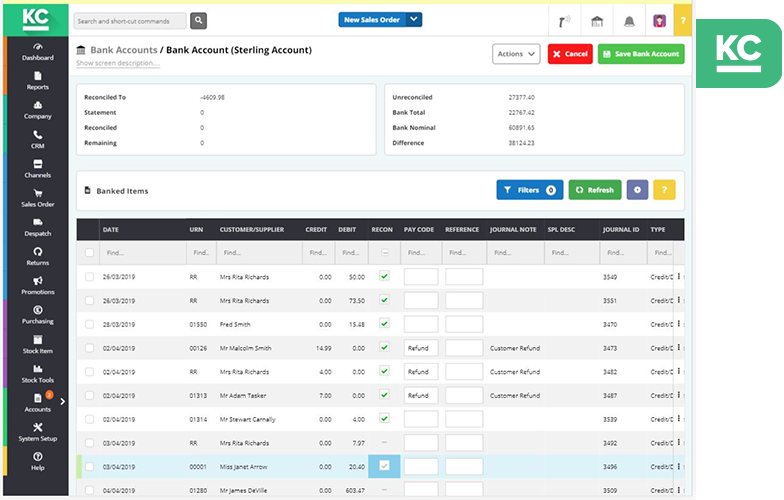Image resolution: width=784 pixels, height=500 pixels.
Task: Click the Refund pay code for Mr Adam Tasker
Action: [421, 395]
